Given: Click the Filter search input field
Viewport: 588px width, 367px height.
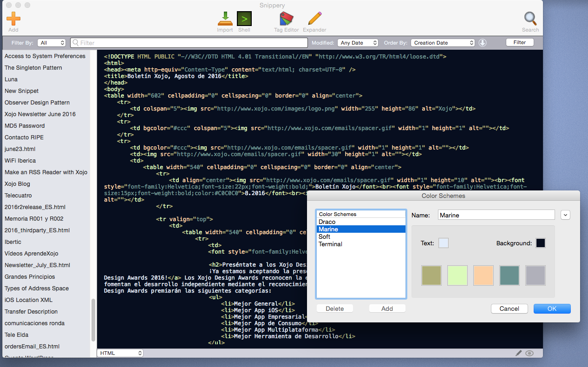Looking at the screenshot, I should pyautogui.click(x=189, y=43).
